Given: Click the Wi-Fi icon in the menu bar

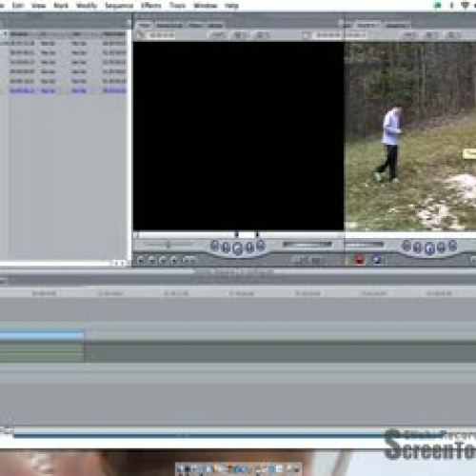Looking at the screenshot, I should coord(465,6).
